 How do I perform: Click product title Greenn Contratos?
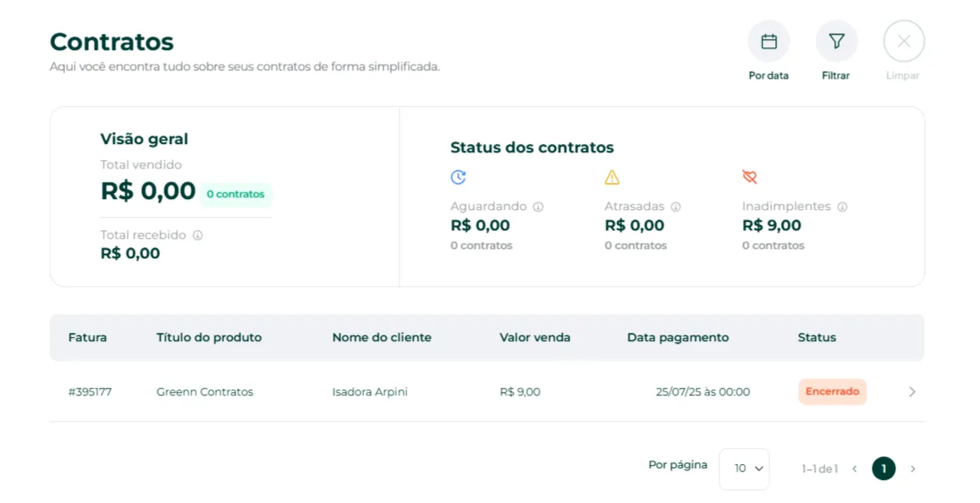[205, 392]
